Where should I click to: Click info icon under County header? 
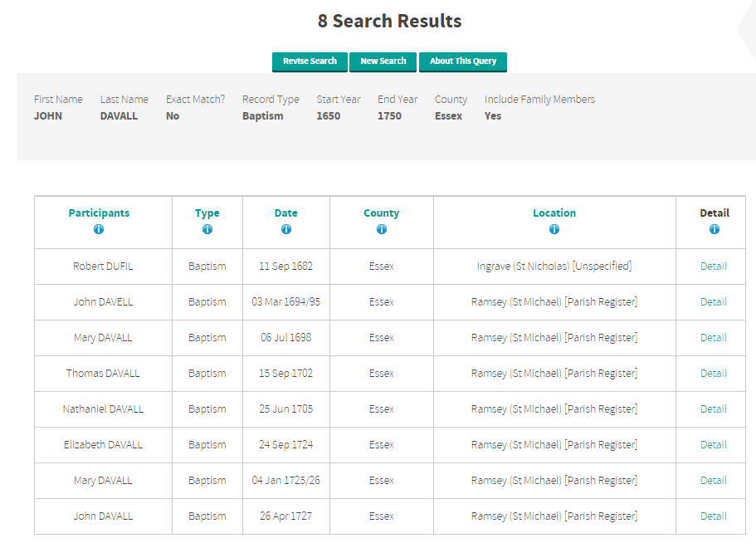click(x=382, y=229)
